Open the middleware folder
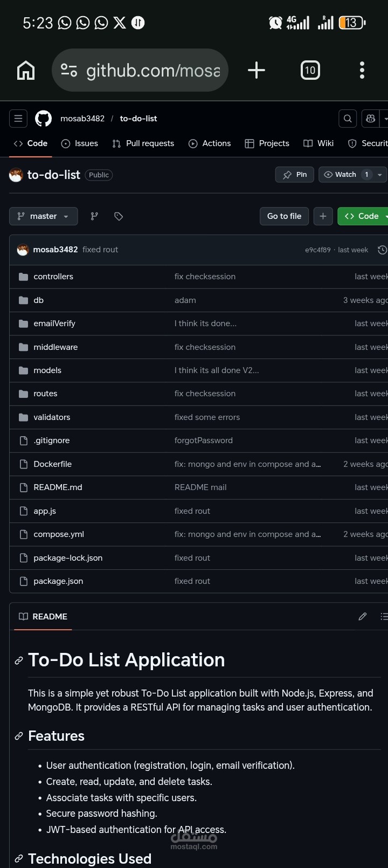 (56, 347)
